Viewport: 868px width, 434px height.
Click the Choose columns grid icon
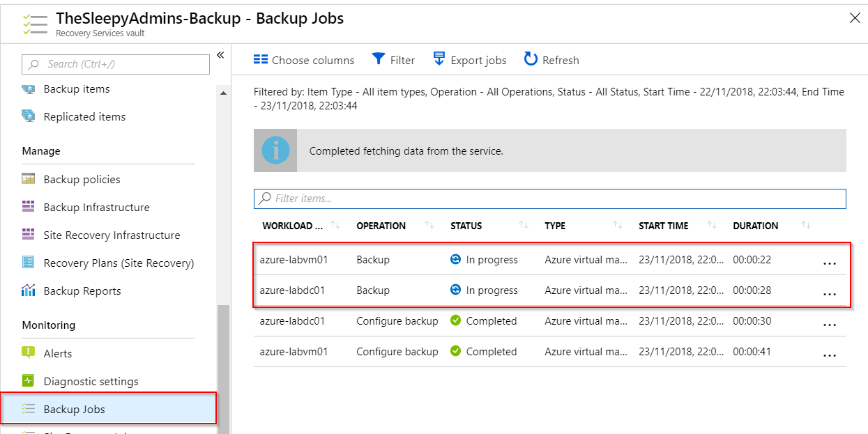coord(261,60)
